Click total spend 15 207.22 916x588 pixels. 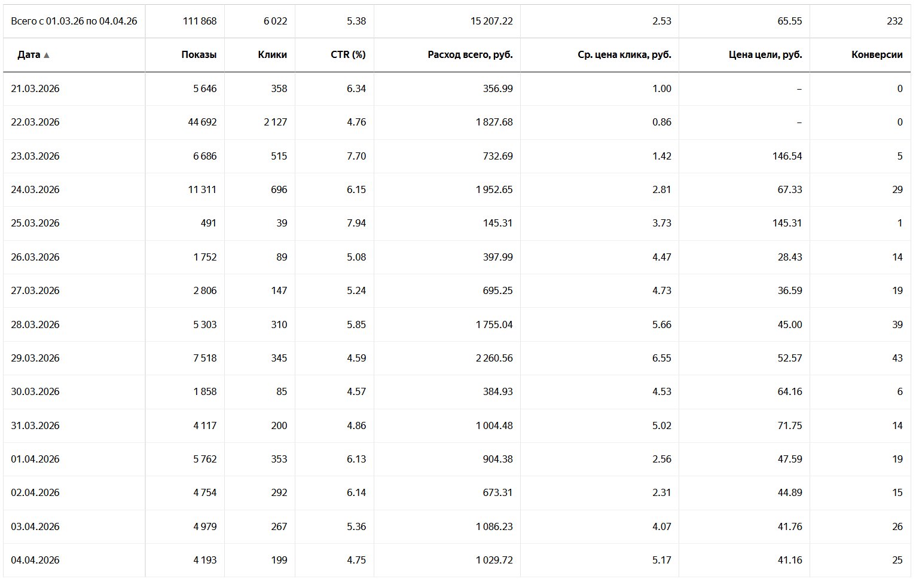(491, 21)
